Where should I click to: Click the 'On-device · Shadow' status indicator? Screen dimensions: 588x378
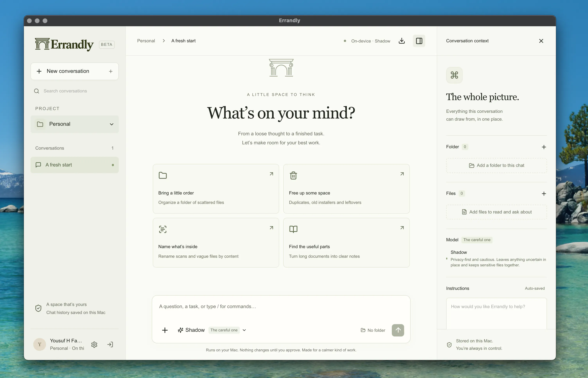(367, 41)
